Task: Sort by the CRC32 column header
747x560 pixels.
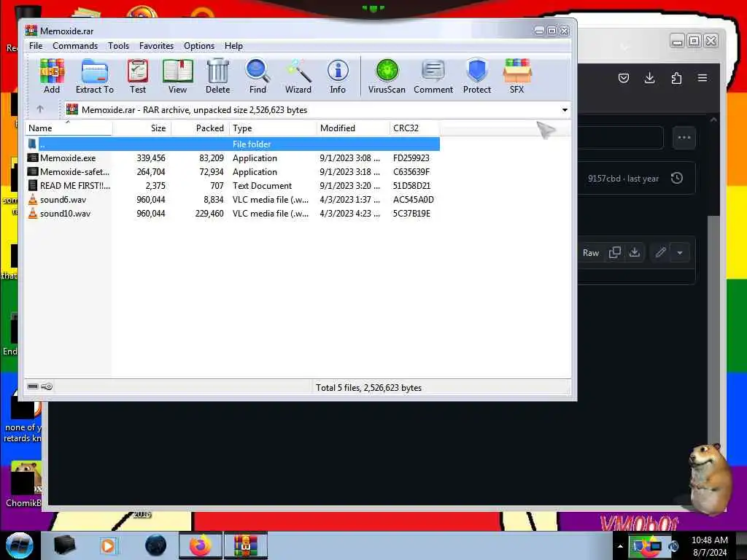Action: (414, 128)
